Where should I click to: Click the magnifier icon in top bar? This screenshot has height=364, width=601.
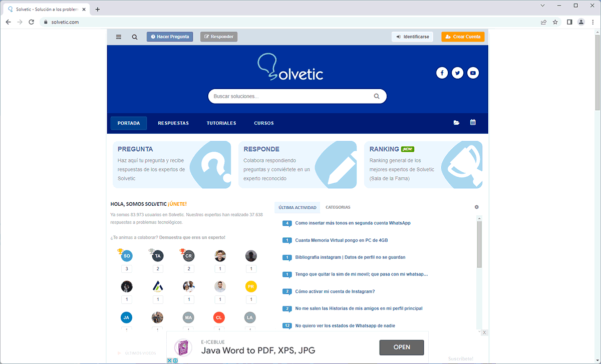[135, 37]
